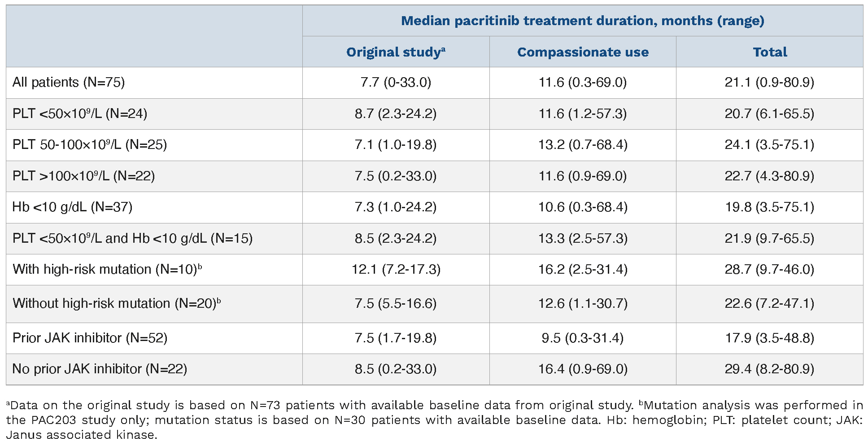
Task: Click the 'Total' column header
Action: click(x=770, y=52)
